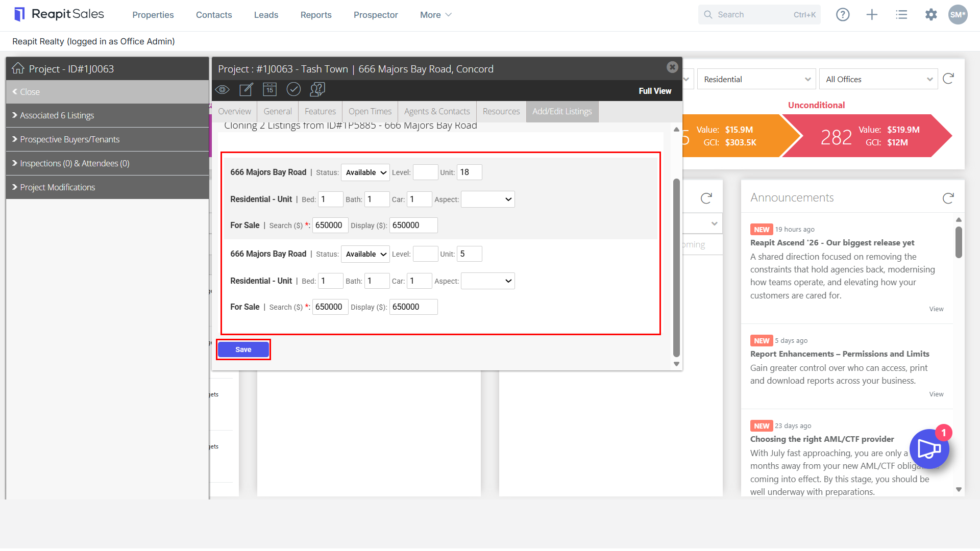Click the Unit 18 Search price field
980x551 pixels.
(x=330, y=226)
